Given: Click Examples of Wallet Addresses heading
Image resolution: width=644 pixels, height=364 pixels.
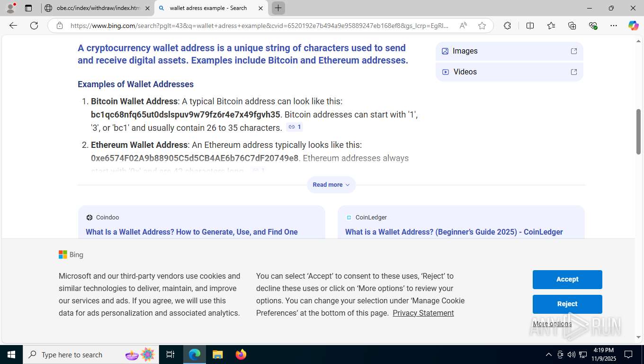Looking at the screenshot, I should tap(135, 84).
